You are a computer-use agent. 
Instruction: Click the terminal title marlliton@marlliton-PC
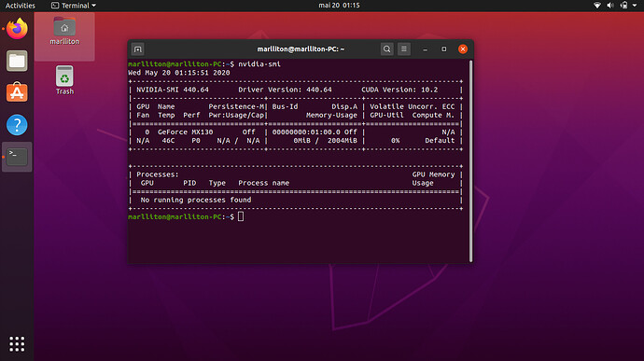pos(301,49)
